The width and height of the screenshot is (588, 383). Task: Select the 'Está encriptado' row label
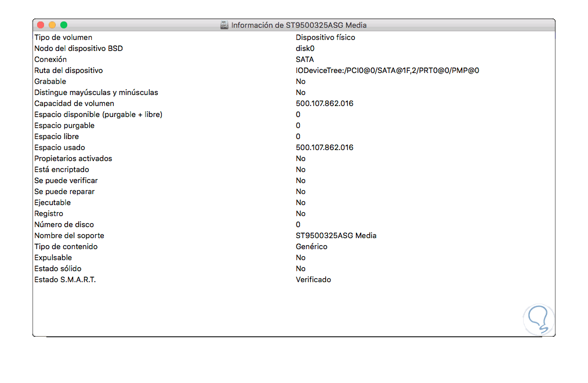tap(61, 169)
